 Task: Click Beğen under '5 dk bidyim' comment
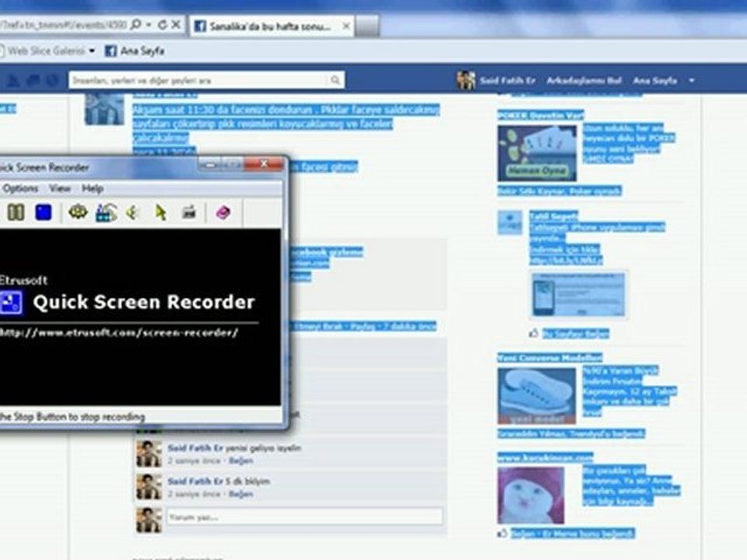tap(240, 494)
